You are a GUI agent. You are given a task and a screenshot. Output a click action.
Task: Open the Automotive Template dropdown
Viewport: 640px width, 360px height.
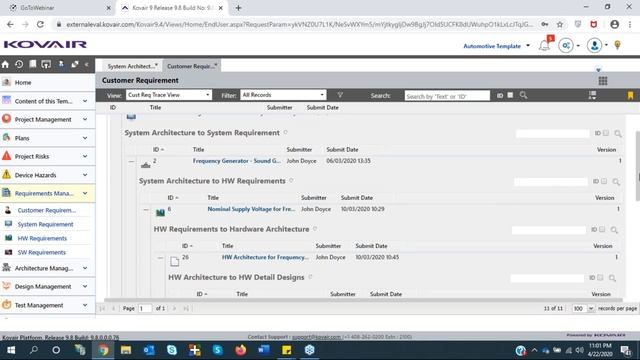click(x=496, y=46)
